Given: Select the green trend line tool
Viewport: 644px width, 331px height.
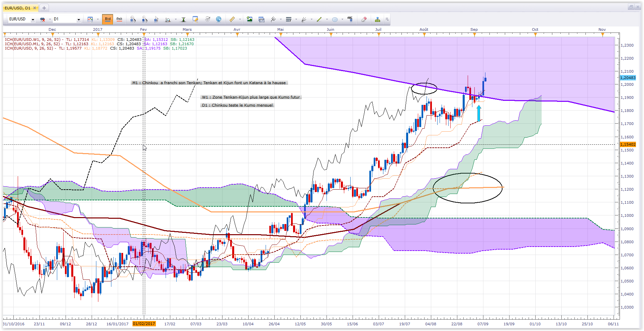Looking at the screenshot, I should tap(319, 19).
